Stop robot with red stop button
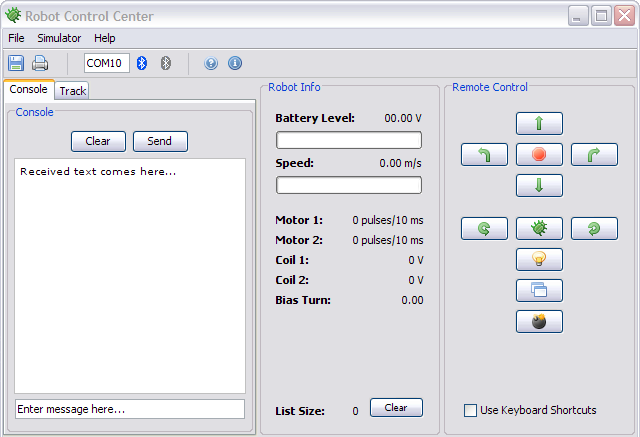 pos(539,154)
